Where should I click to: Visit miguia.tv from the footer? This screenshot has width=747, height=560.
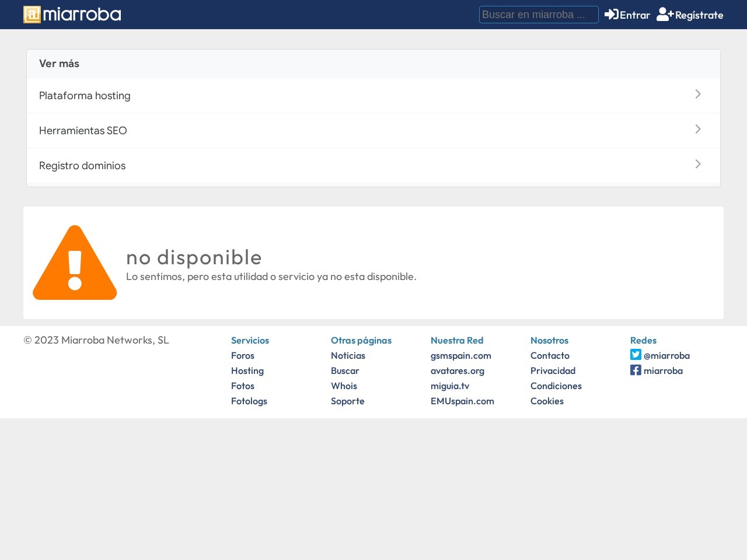[450, 386]
